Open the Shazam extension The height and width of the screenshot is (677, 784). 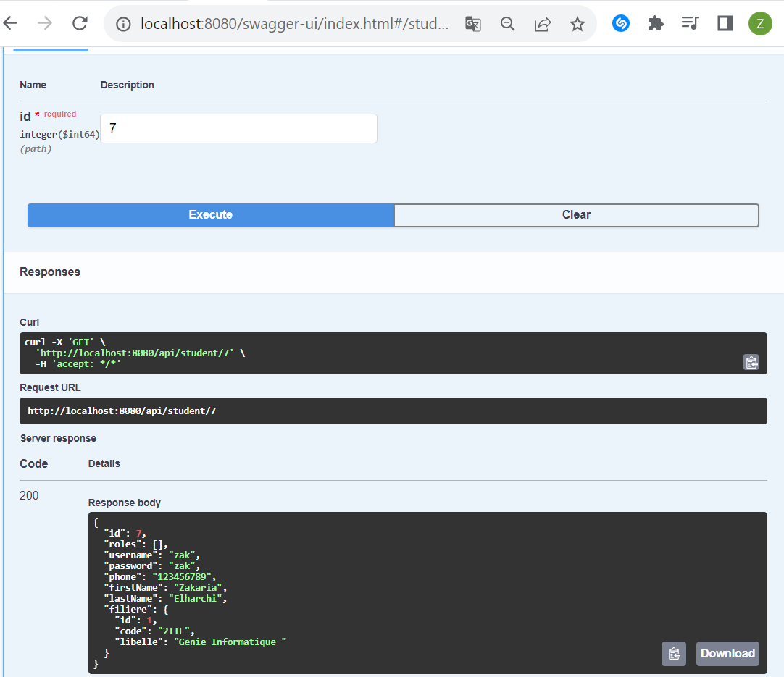620,23
